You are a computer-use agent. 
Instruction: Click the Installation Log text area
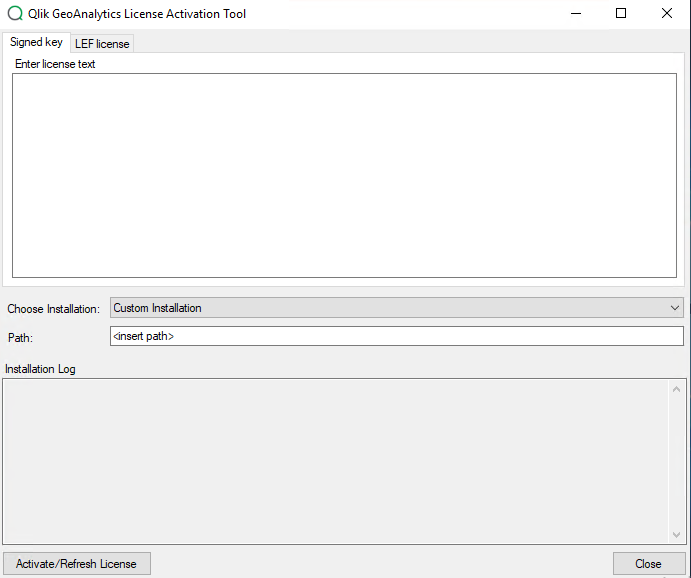[x=337, y=461]
